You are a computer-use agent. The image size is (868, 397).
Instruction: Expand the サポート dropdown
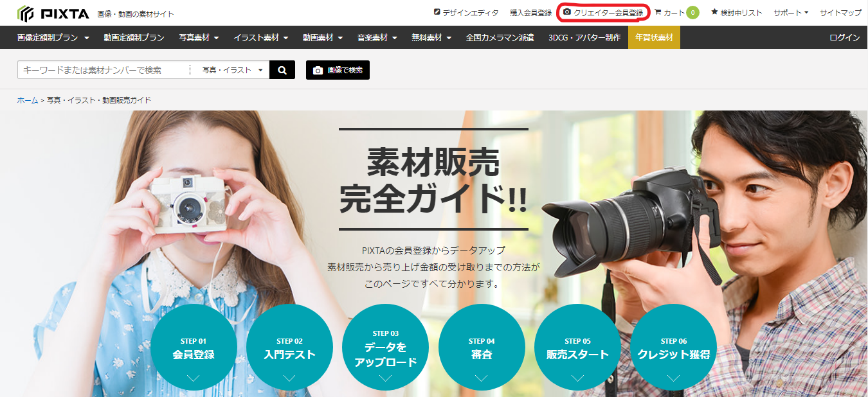point(791,12)
